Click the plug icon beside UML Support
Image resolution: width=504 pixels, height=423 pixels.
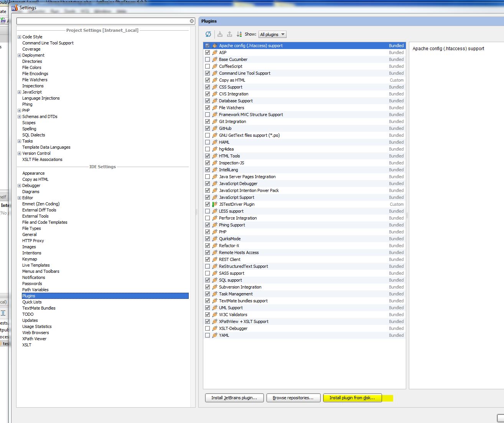[x=215, y=308]
